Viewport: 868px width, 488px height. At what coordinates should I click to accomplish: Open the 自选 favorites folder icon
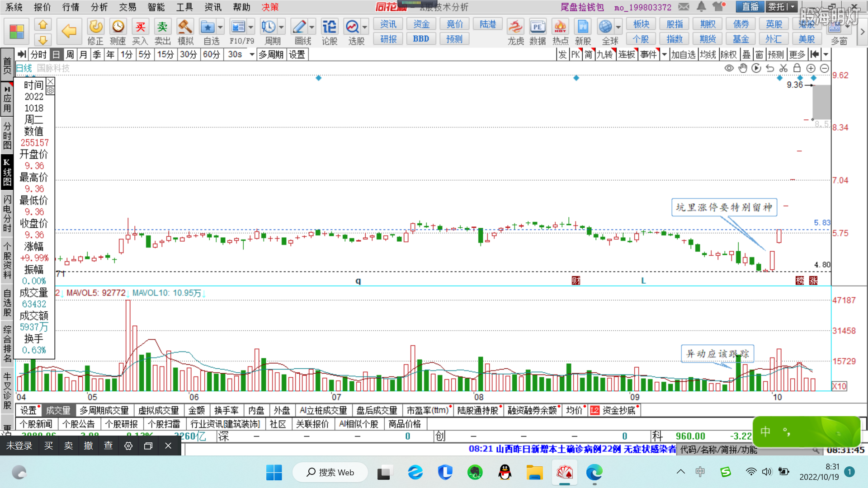(208, 27)
